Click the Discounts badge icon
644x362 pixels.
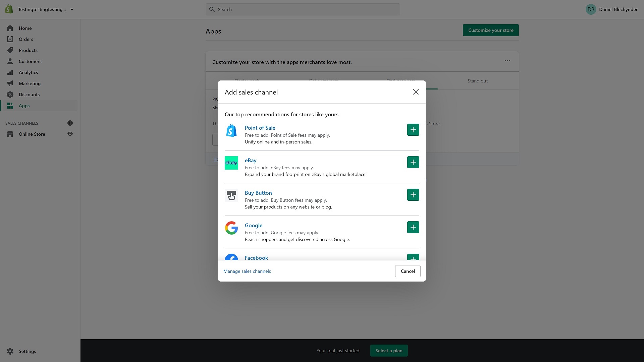click(10, 95)
